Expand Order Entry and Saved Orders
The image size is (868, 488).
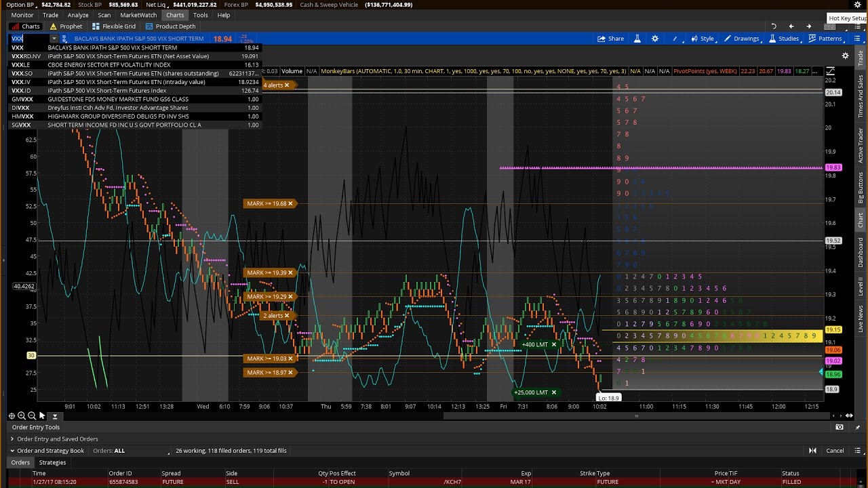coord(12,439)
